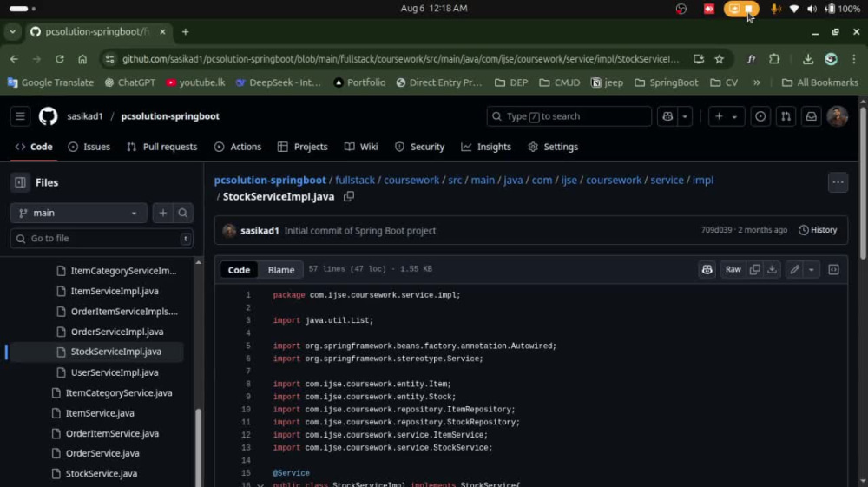This screenshot has width=868, height=487.
Task: Select the Code view toggle
Action: coord(240,269)
